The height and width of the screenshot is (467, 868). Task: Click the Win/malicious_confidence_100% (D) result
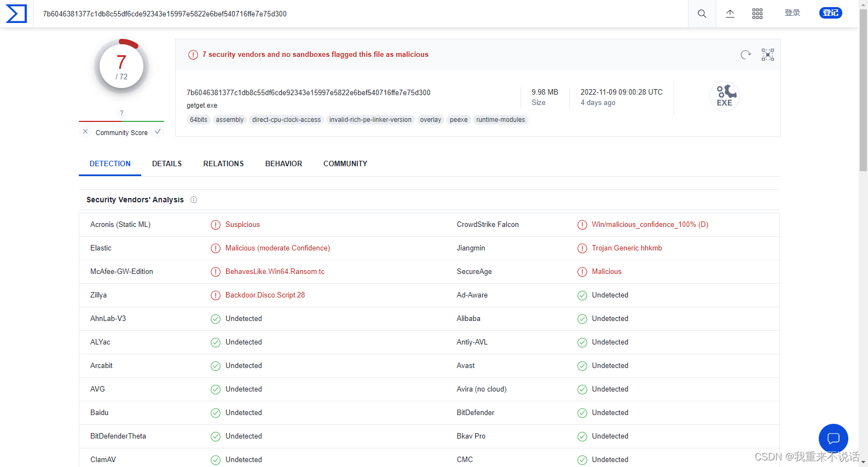(650, 225)
